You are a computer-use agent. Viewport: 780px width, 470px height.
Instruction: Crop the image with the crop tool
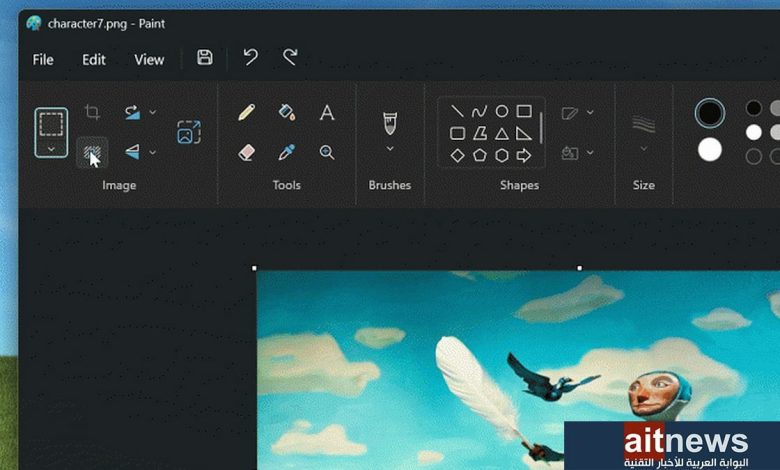pos(92,112)
